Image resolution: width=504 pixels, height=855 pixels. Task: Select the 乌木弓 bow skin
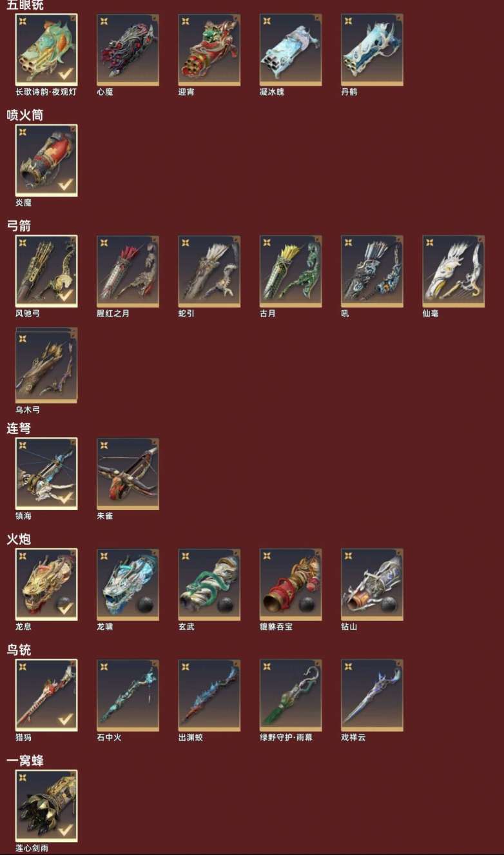pyautogui.click(x=46, y=366)
